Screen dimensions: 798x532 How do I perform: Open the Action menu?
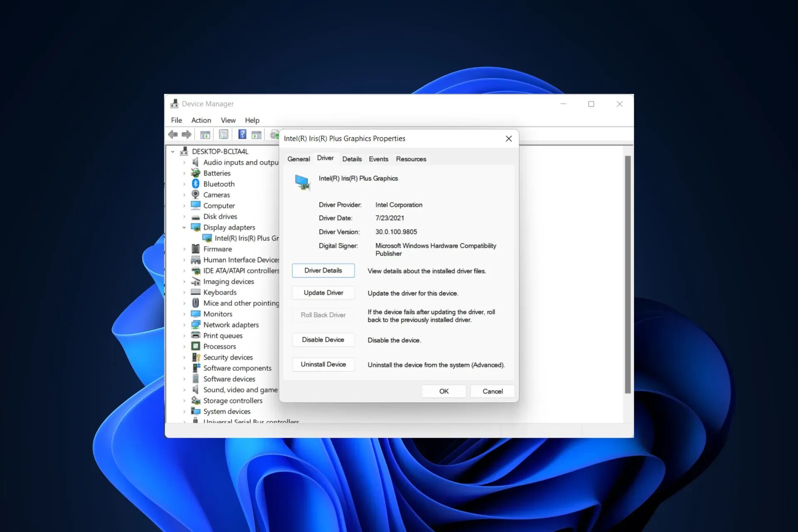point(201,120)
